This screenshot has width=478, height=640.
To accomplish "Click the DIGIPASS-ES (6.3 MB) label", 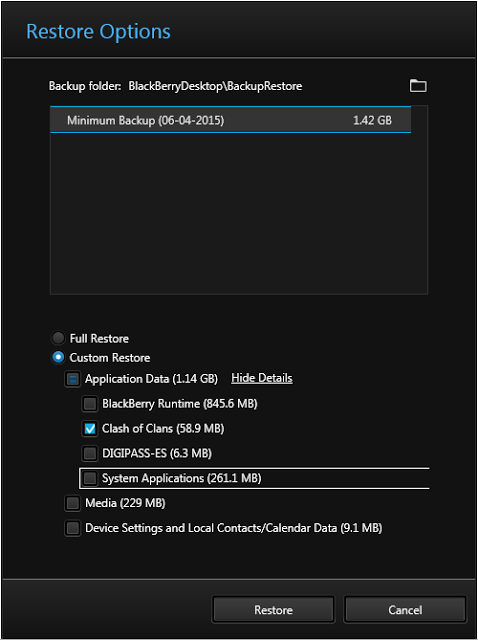I will [157, 453].
